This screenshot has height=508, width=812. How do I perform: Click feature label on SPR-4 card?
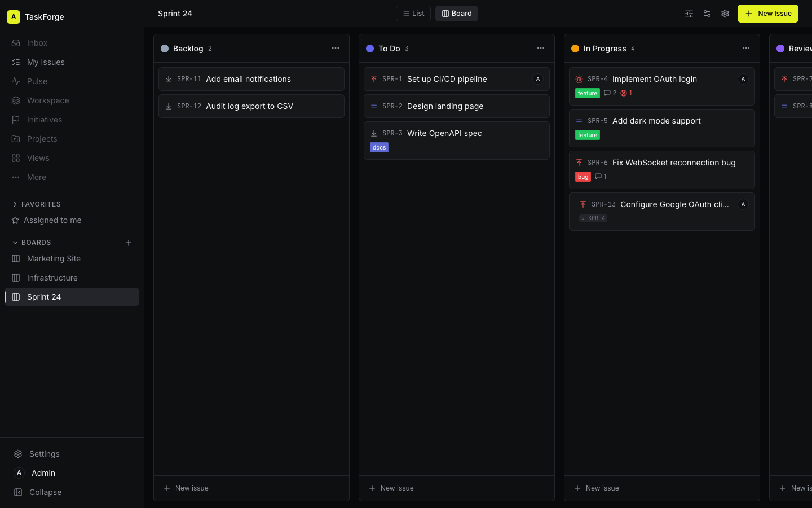pyautogui.click(x=588, y=93)
